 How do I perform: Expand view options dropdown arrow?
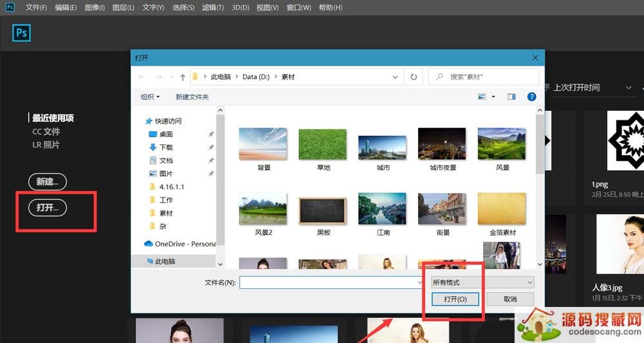tap(493, 97)
